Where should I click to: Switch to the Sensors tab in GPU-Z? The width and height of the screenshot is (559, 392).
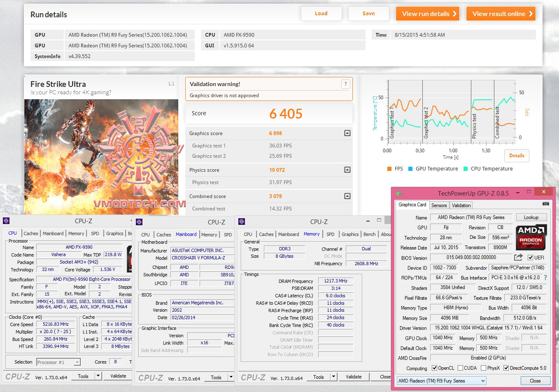coord(439,205)
